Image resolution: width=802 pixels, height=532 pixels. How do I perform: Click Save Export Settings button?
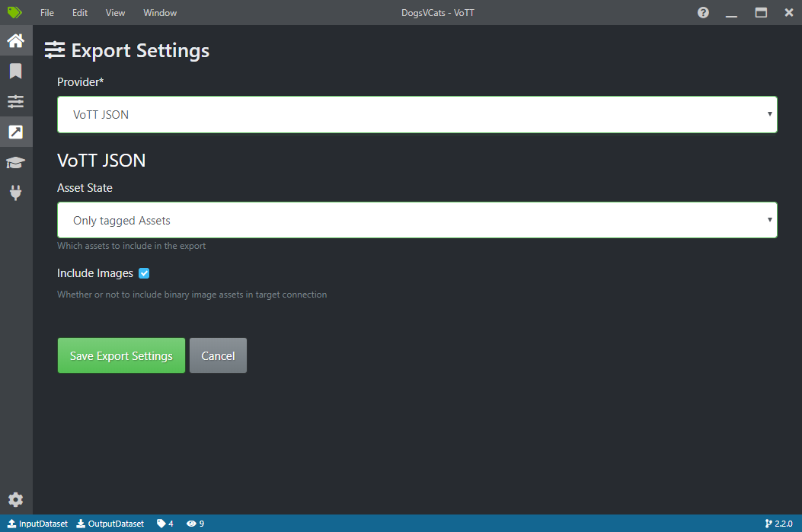(x=121, y=355)
